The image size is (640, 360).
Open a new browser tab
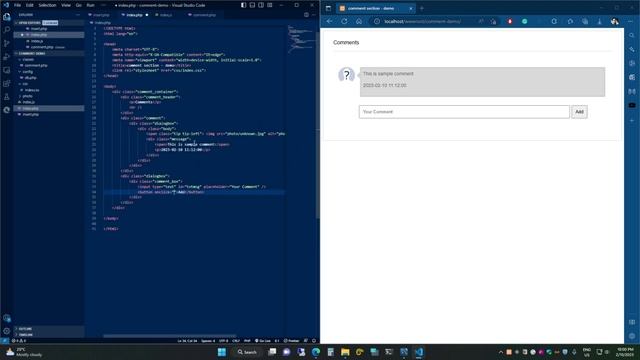point(422,8)
